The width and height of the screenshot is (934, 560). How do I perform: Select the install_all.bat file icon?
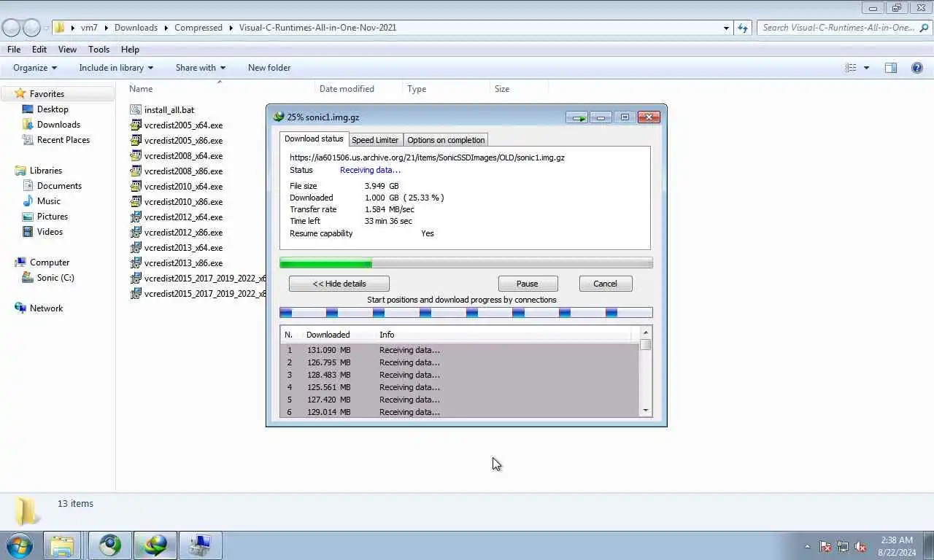pos(136,110)
